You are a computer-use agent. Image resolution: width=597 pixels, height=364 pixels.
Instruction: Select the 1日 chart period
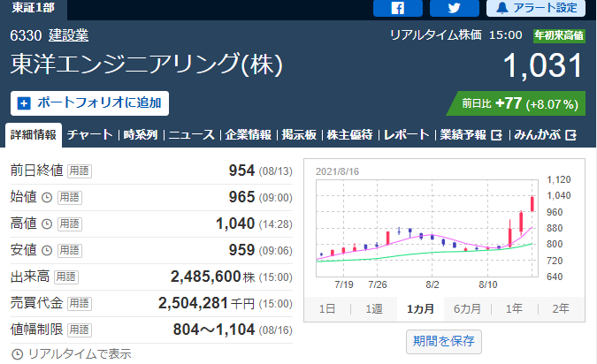[x=326, y=308]
